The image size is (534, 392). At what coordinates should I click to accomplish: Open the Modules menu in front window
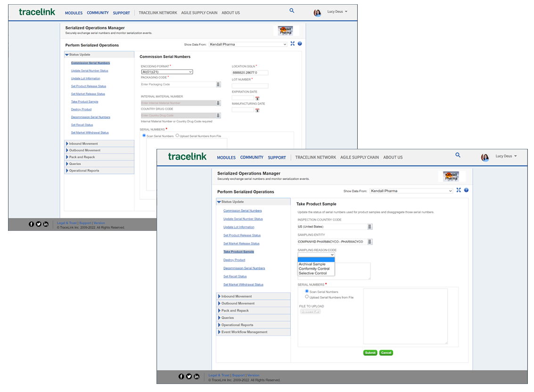tap(226, 158)
